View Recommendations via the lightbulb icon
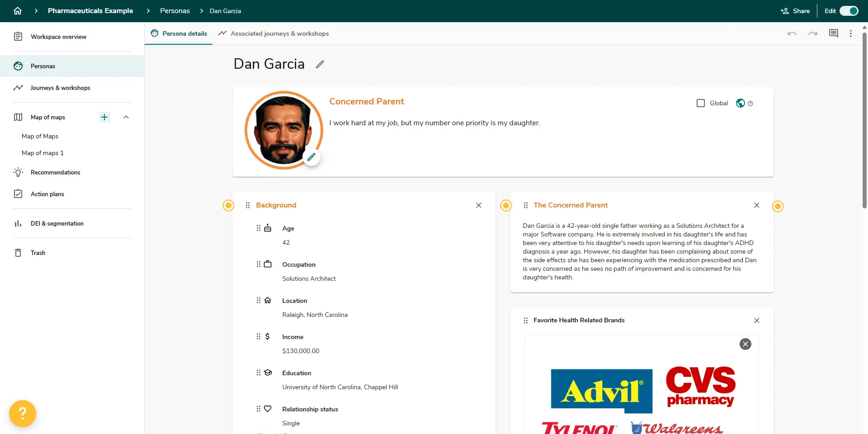This screenshot has width=868, height=434. [x=55, y=172]
